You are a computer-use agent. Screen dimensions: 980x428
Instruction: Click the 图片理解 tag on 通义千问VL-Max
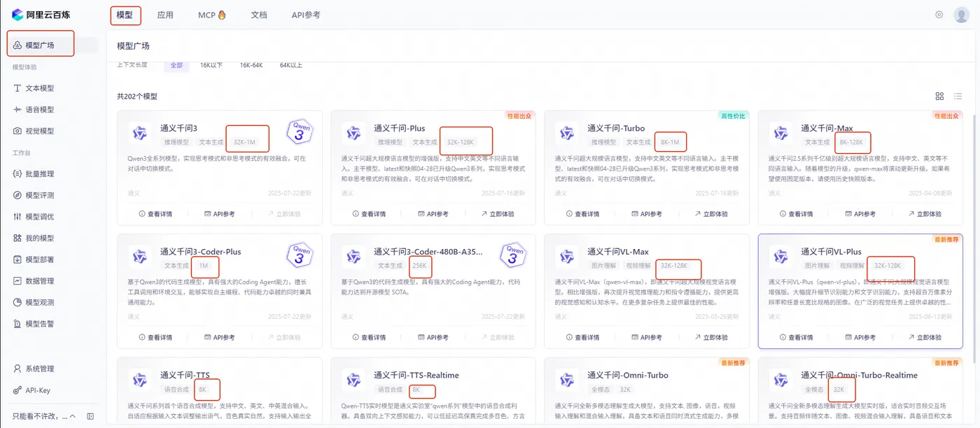click(603, 266)
